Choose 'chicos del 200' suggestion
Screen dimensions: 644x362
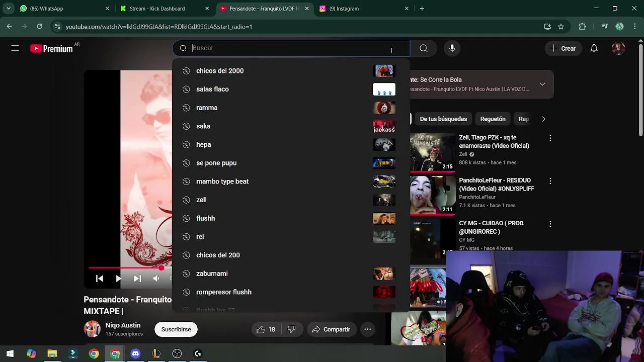[x=291, y=255]
